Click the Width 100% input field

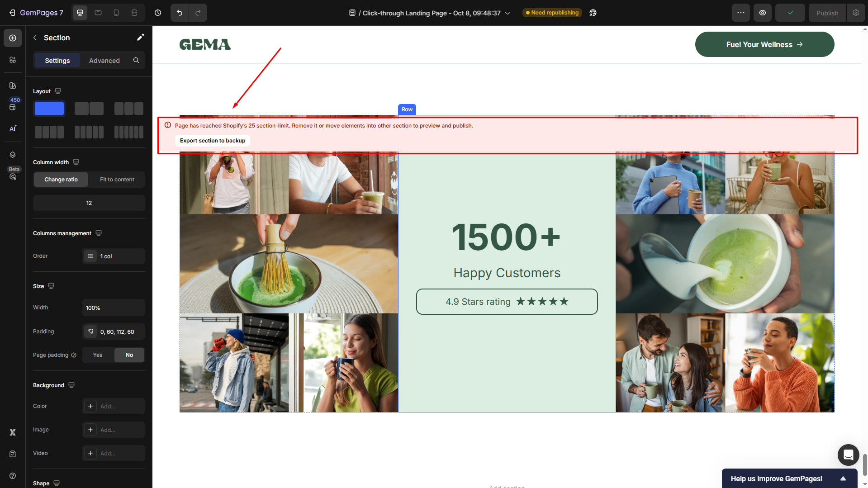click(x=113, y=308)
